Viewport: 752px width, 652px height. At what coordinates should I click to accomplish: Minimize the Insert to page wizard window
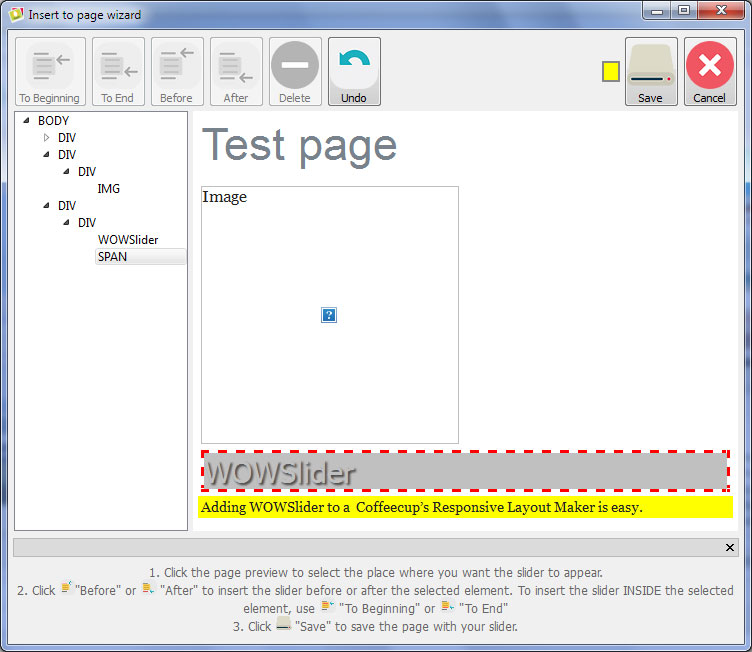(657, 11)
